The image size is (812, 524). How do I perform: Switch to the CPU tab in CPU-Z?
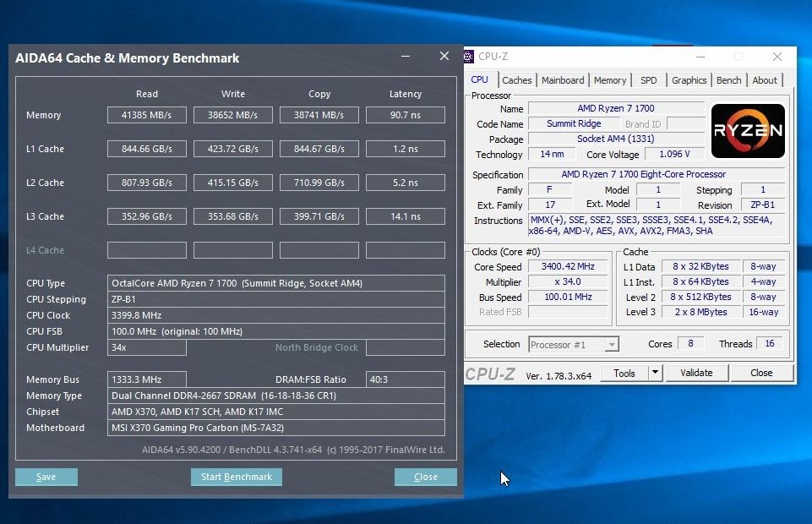pos(480,79)
